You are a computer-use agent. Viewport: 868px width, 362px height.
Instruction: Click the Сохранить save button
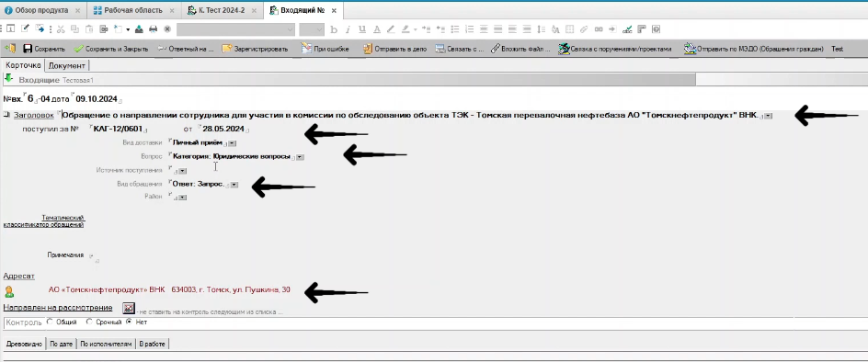coord(44,49)
